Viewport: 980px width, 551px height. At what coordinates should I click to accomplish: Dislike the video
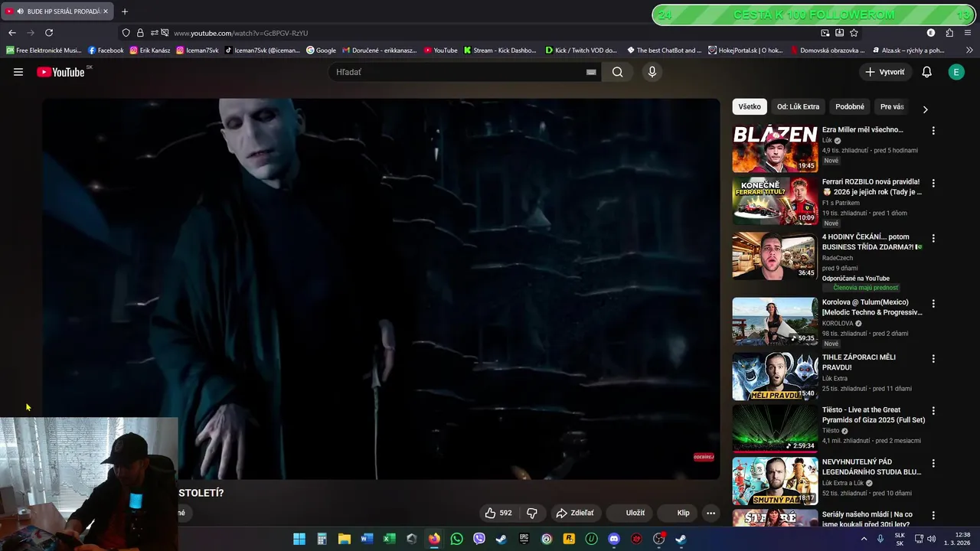[532, 513]
